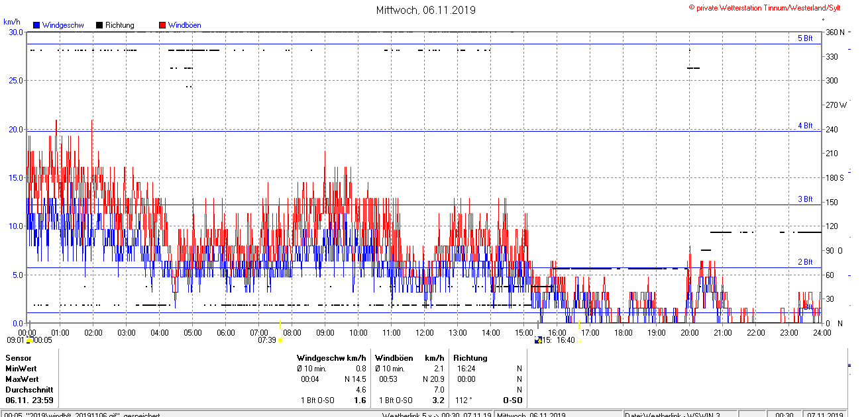The height and width of the screenshot is (417, 868).
Task: Click the MinWert row label
Action: (21, 368)
